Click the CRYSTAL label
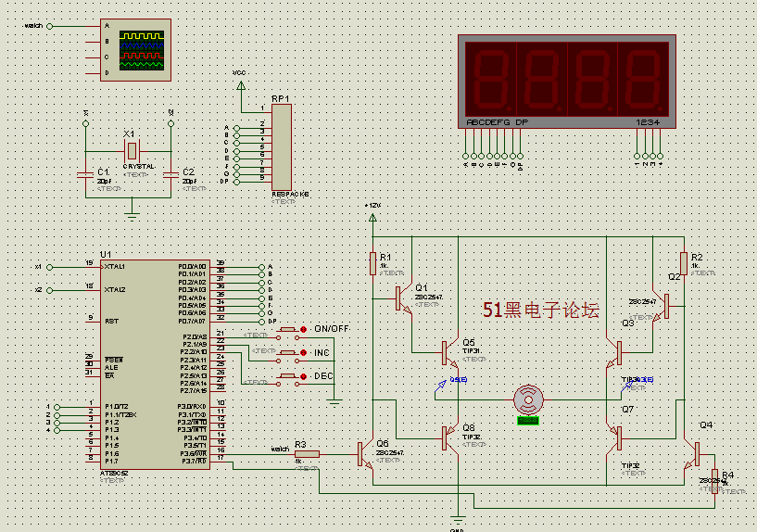757x532 pixels. (139, 167)
